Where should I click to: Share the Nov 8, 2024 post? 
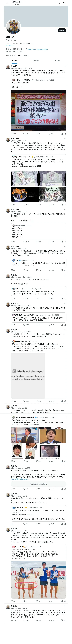pyautogui.click(x=65, y=325)
